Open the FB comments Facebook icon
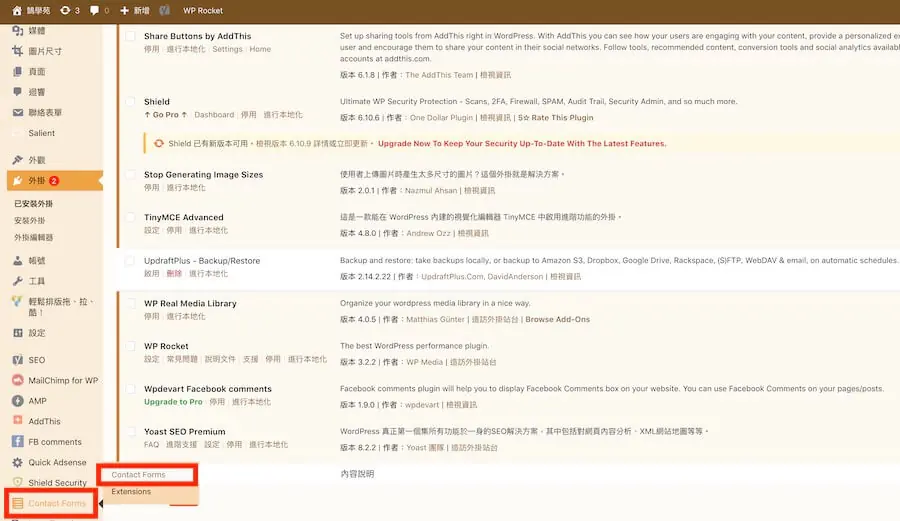This screenshot has width=900, height=521. coord(18,441)
